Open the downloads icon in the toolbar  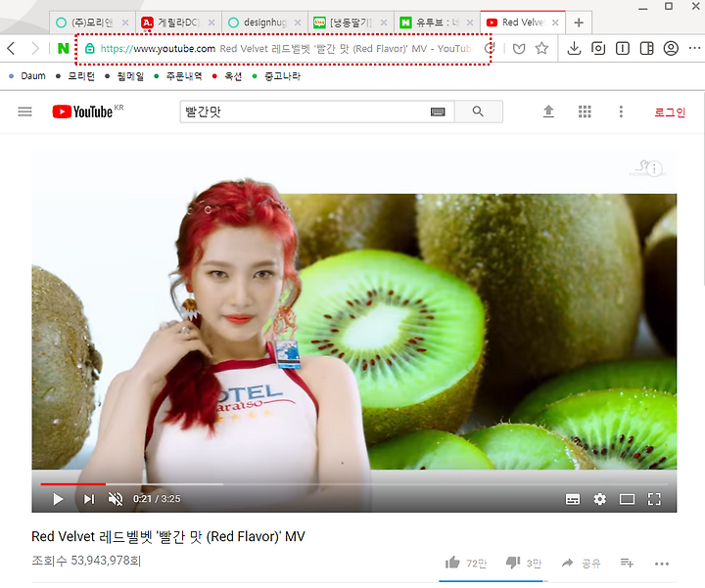click(x=574, y=48)
